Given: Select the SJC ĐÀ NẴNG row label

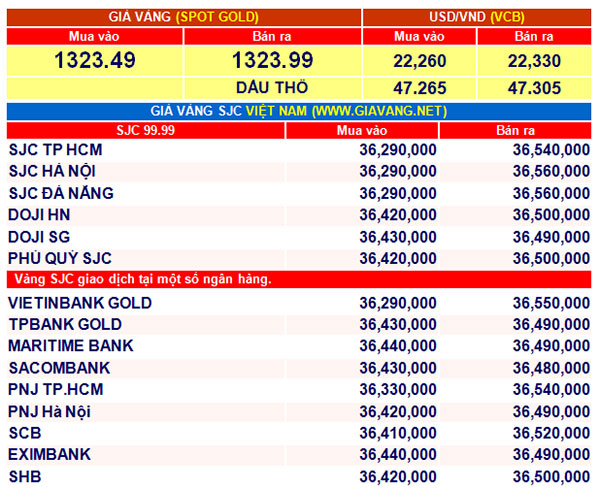Looking at the screenshot, I should (x=61, y=193).
